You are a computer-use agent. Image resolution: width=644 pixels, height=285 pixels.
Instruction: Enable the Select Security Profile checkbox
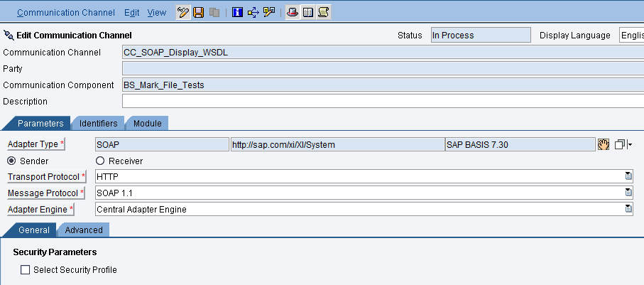tap(26, 270)
